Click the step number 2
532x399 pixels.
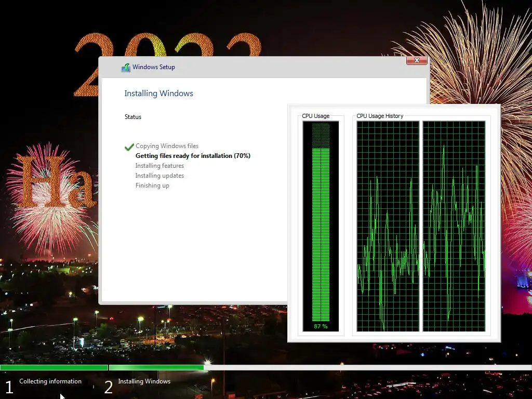point(108,387)
